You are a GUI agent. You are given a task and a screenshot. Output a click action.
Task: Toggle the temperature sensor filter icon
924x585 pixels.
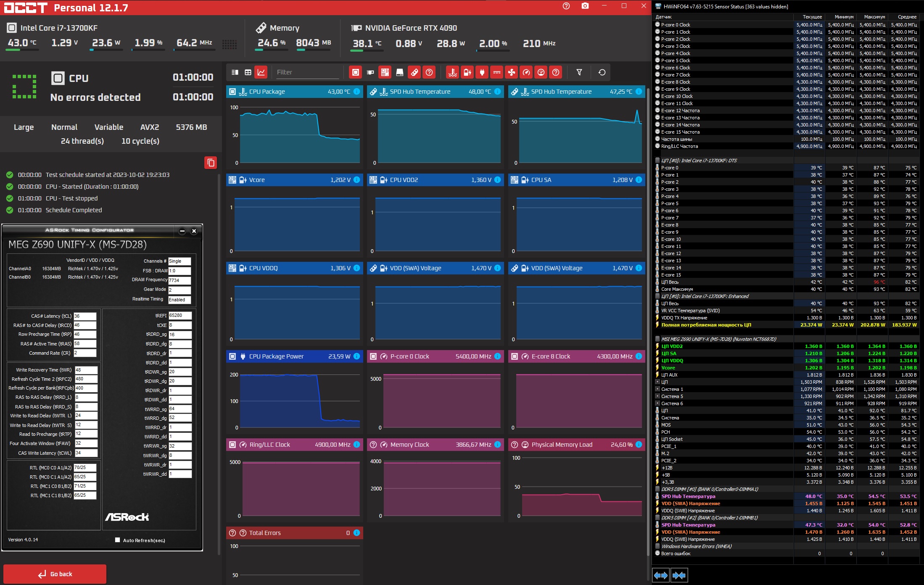(452, 72)
